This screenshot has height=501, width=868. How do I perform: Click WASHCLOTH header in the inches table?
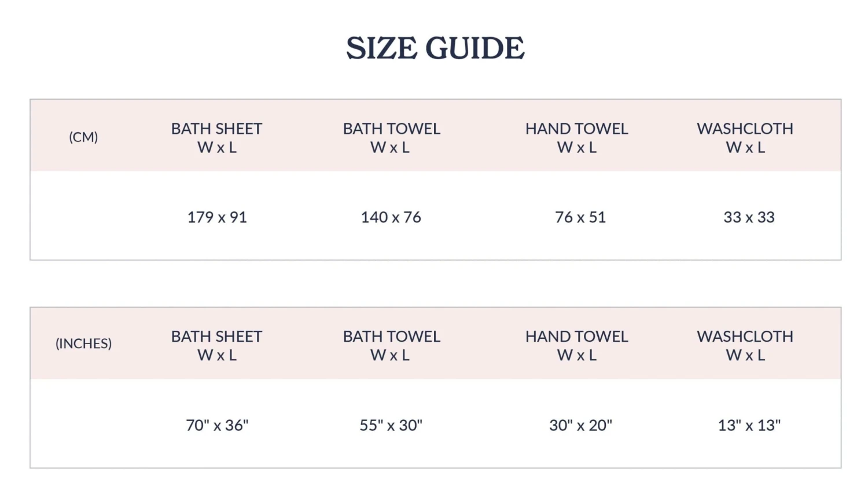745,337
